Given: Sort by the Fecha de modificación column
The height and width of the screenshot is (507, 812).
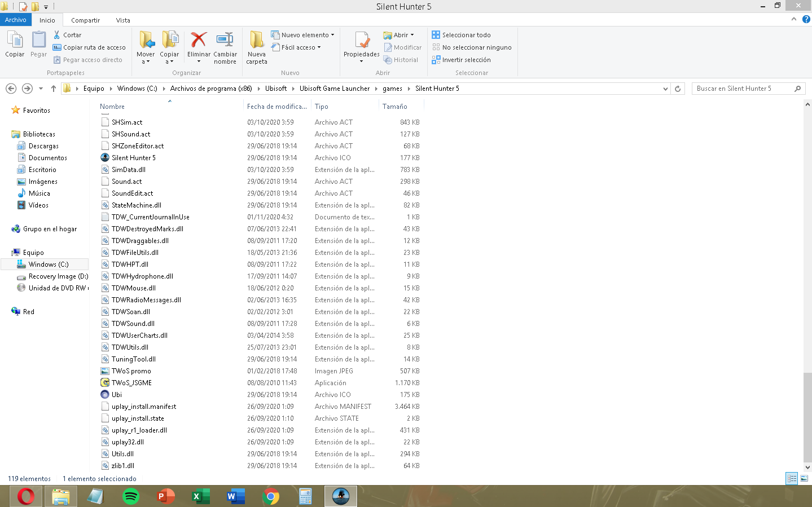Looking at the screenshot, I should click(277, 107).
